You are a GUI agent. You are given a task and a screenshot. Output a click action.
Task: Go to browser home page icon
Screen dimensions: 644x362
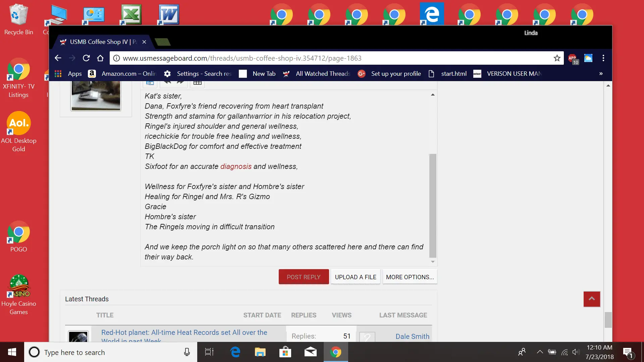tap(100, 58)
